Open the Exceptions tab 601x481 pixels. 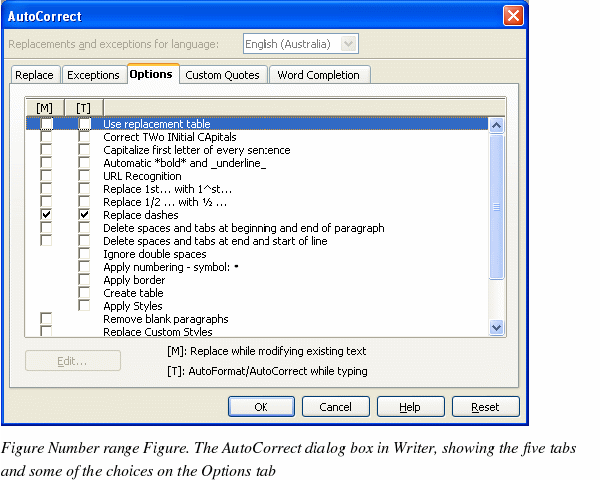[93, 75]
